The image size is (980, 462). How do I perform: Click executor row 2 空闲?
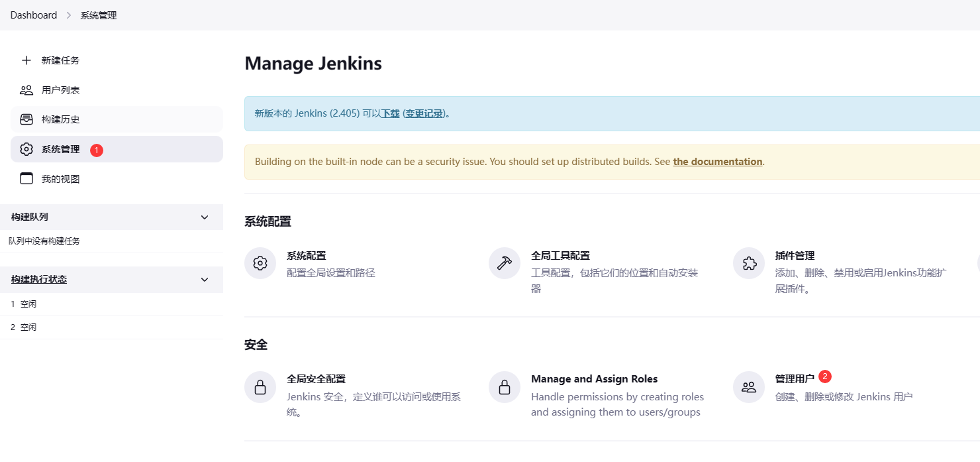111,327
